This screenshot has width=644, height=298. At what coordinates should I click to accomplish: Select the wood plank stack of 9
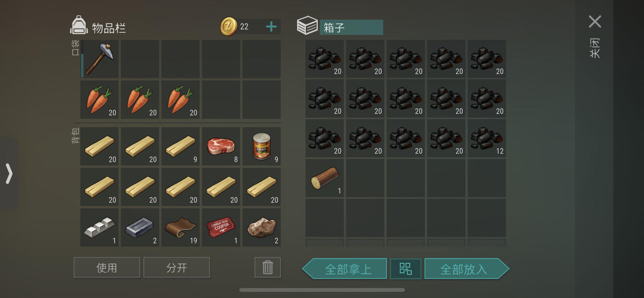(180, 146)
